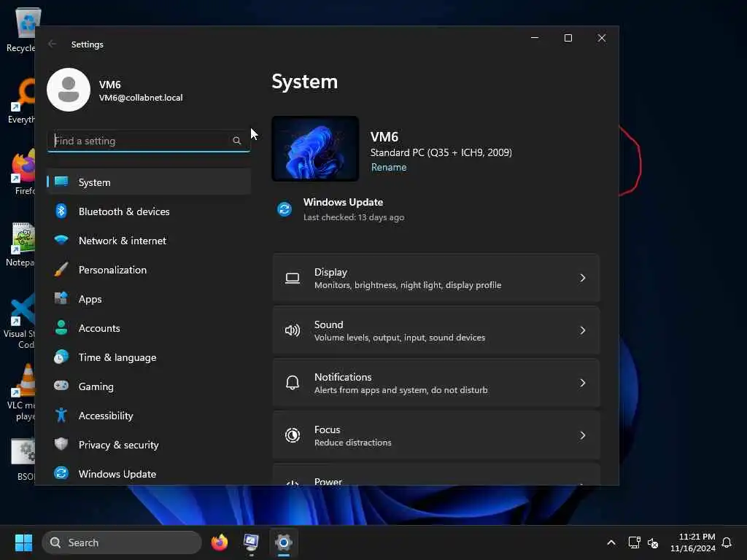Image resolution: width=747 pixels, height=560 pixels.
Task: Open Bluetooth & devices settings
Action: point(149,211)
